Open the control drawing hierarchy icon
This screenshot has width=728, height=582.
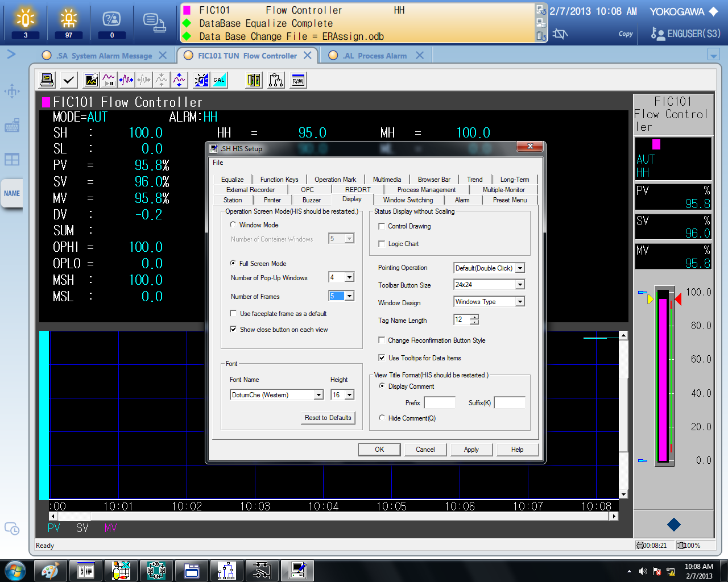coord(276,80)
